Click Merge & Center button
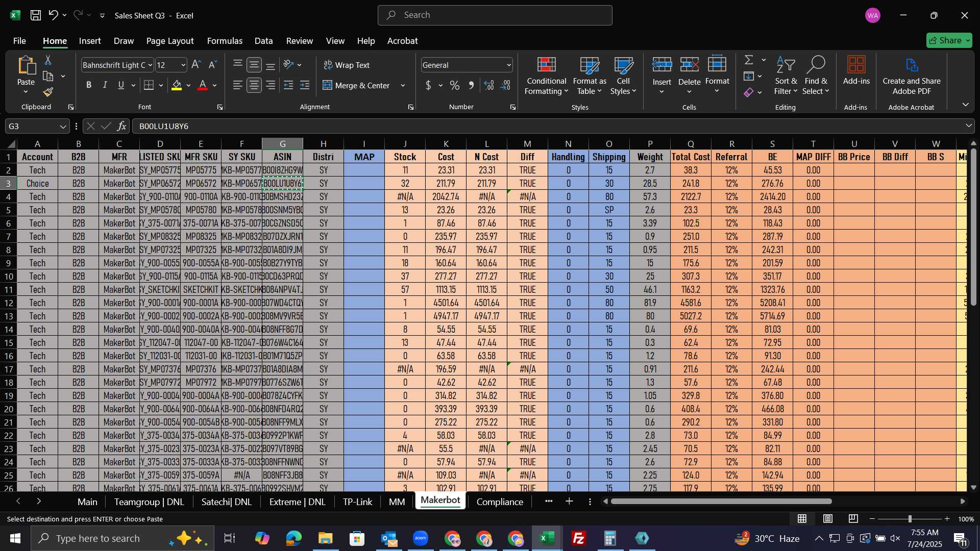Viewport: 980px width, 551px height. click(356, 85)
